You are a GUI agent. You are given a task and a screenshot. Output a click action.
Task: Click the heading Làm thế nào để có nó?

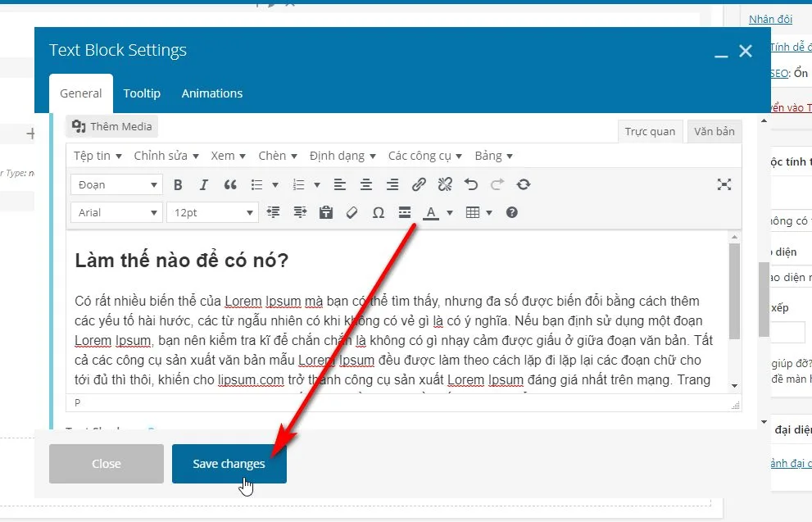pos(182,261)
